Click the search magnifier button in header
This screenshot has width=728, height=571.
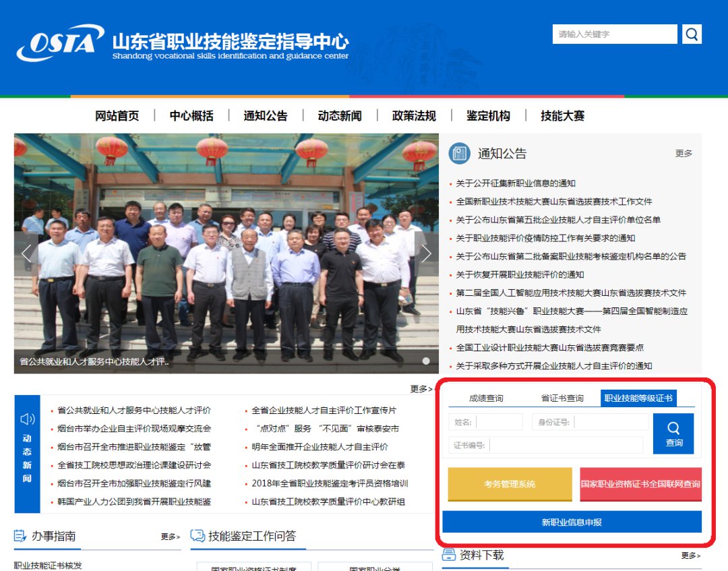692,34
